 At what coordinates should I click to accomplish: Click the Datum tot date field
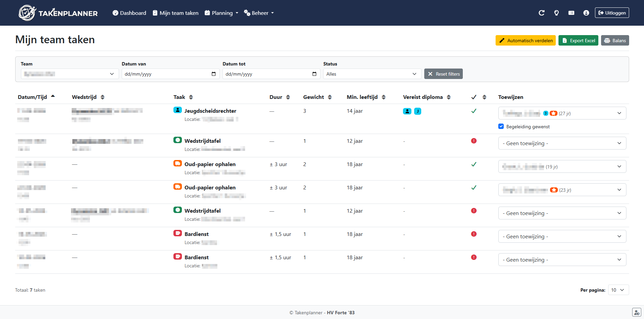(x=267, y=74)
